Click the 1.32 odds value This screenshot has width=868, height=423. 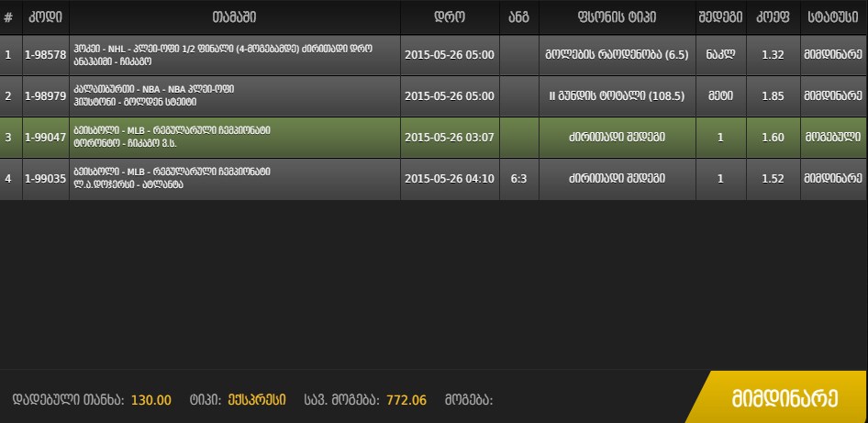773,55
